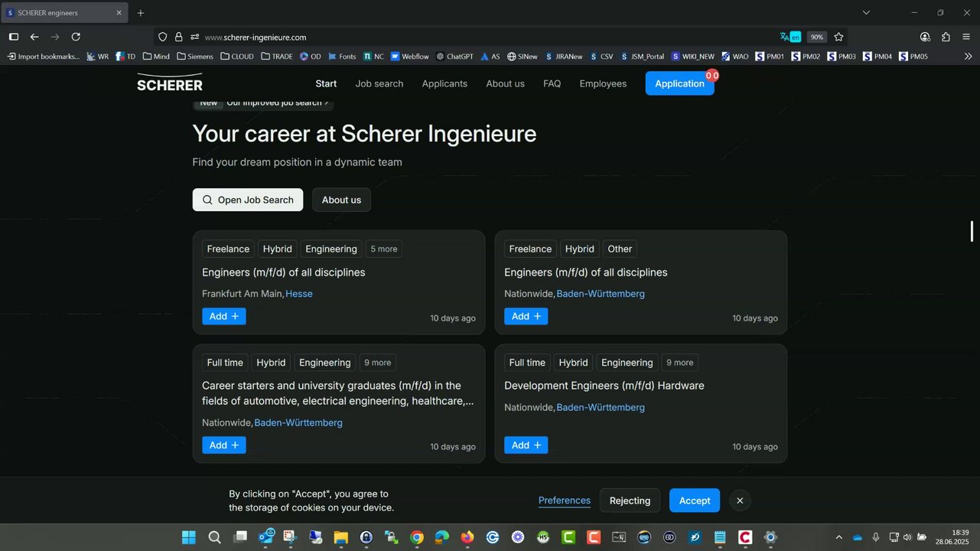
Task: Click the page scrollbar thumb
Action: 972,231
